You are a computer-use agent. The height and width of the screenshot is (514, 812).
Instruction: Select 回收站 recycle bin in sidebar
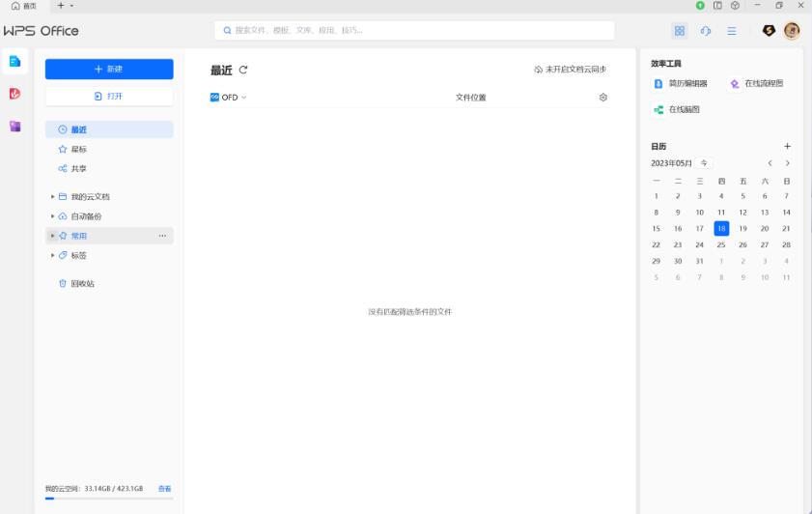tap(82, 284)
